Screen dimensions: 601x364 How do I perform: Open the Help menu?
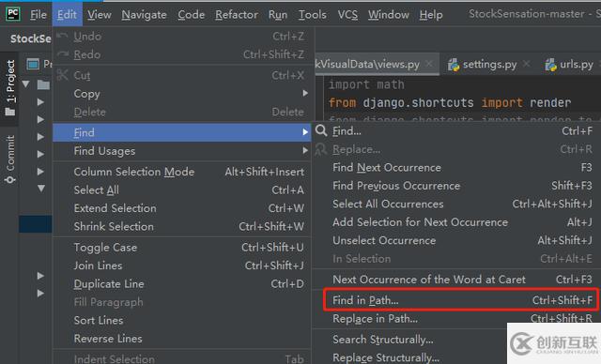431,15
